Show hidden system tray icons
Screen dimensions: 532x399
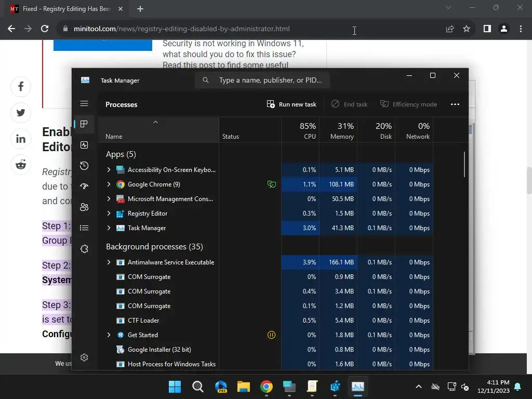click(x=419, y=387)
